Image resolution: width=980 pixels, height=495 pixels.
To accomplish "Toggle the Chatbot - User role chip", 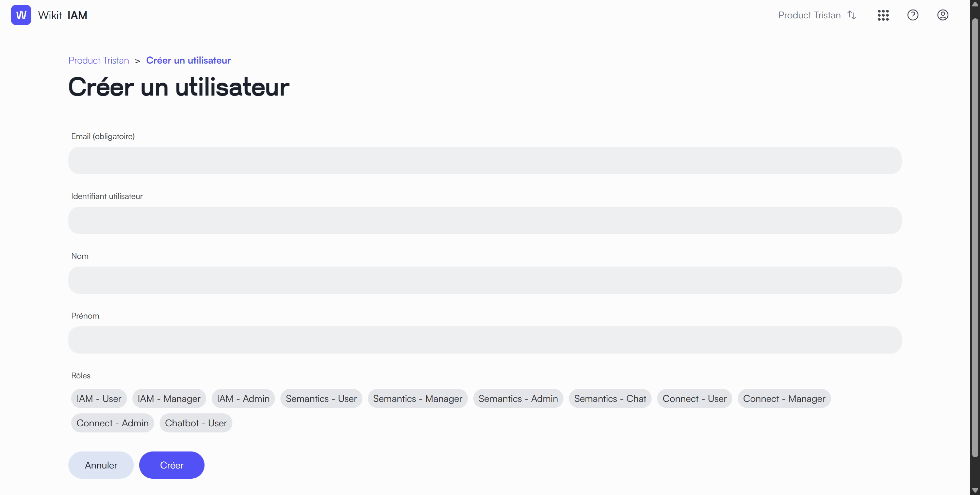I will point(196,423).
